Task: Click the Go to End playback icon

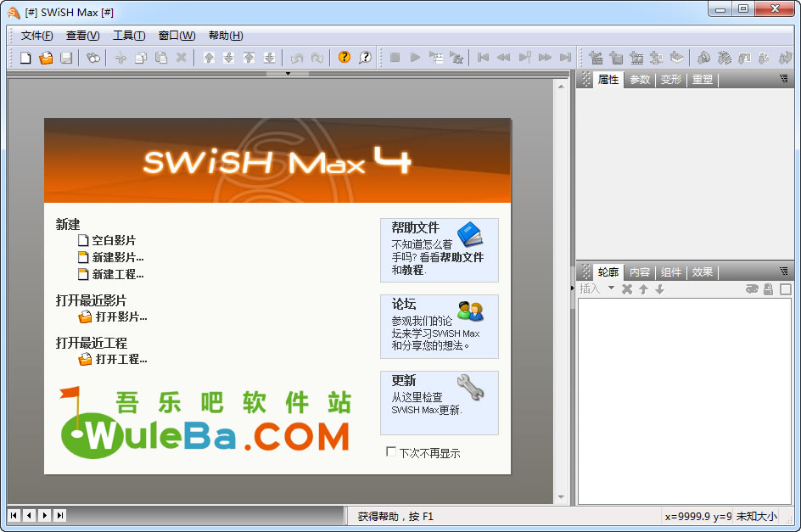Action: [x=565, y=57]
